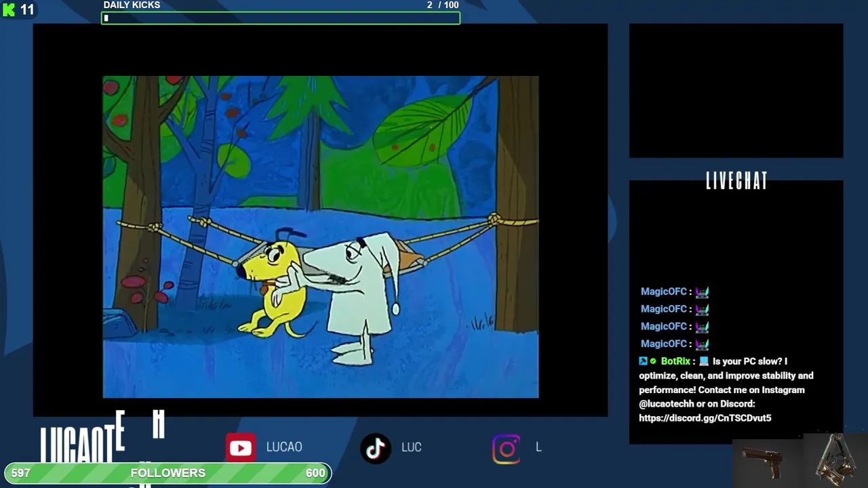Click the green Kick logo icon
The image size is (868, 488).
[9, 10]
